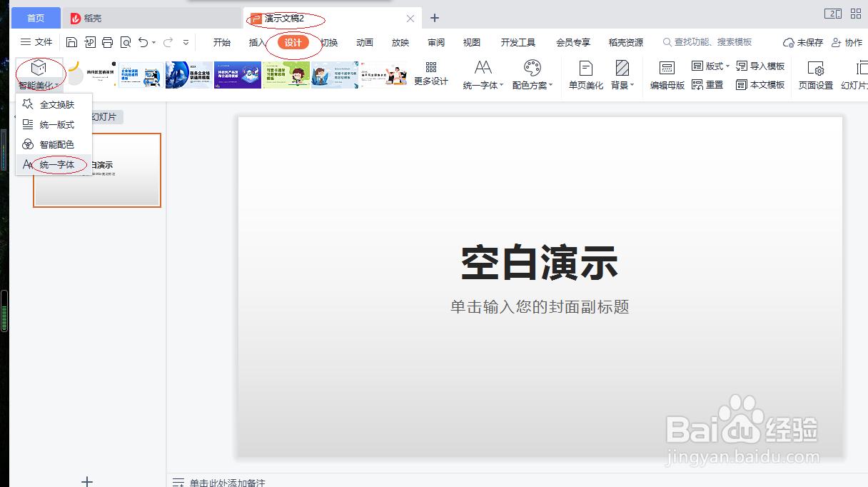Image resolution: width=868 pixels, height=487 pixels.
Task: Switch to the 插入 (Insert) ribbon tab
Action: [257, 42]
